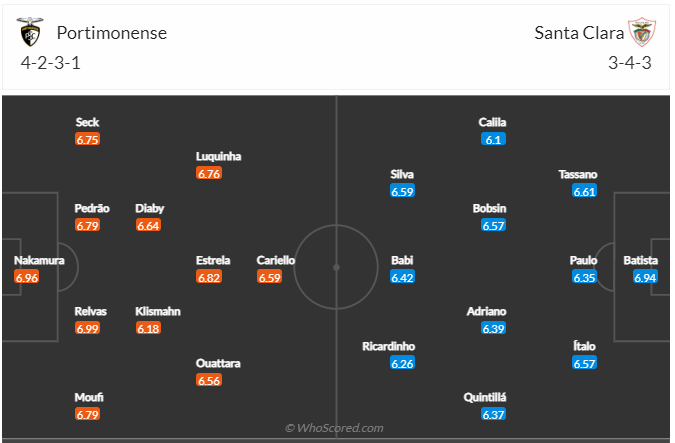Click Tassano's 6.61 rating badge

(x=585, y=191)
